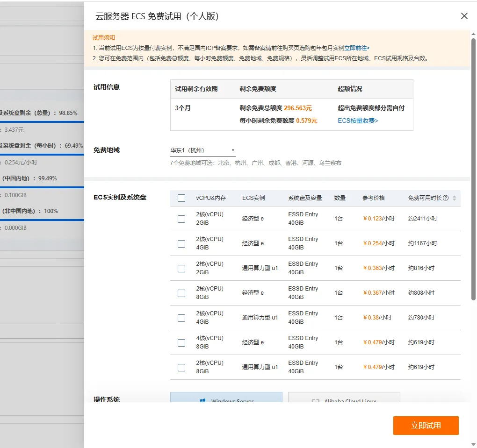Follow the 立即前往> link

pos(357,48)
